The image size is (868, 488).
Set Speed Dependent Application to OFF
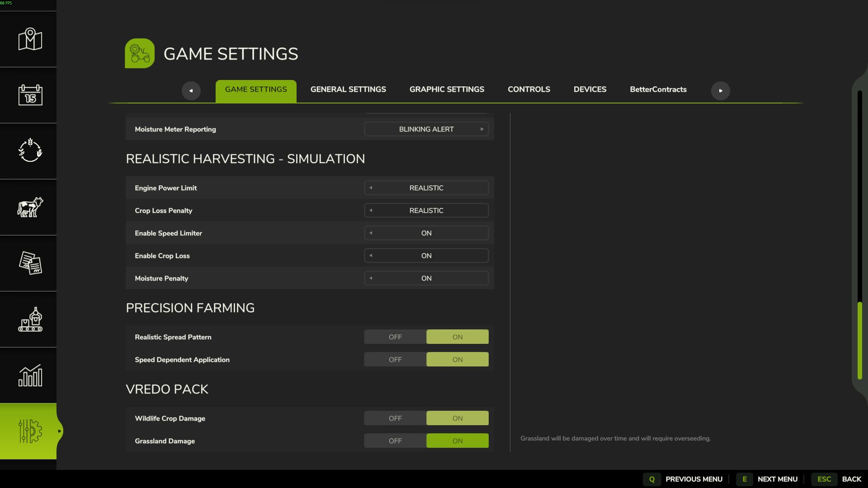pos(394,359)
